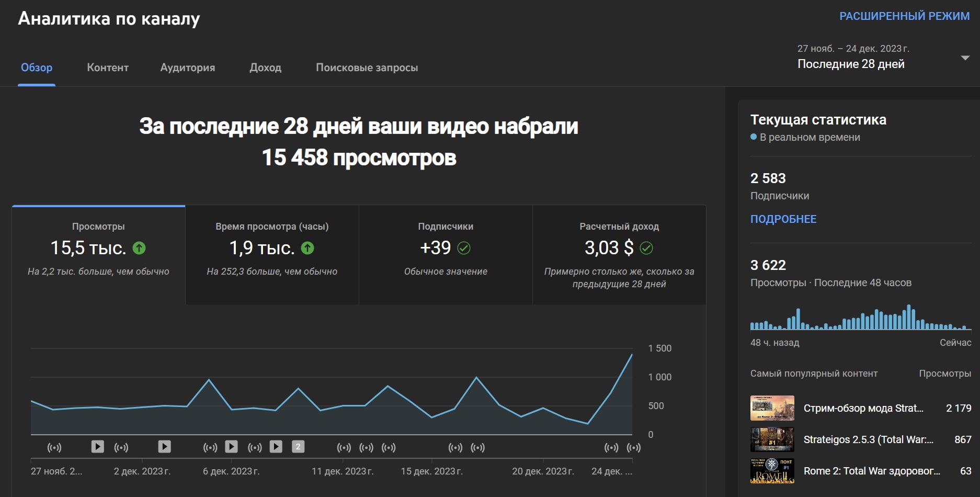Click the green up-arrow icon next to Просмотры
980x497 pixels.
pos(139,248)
